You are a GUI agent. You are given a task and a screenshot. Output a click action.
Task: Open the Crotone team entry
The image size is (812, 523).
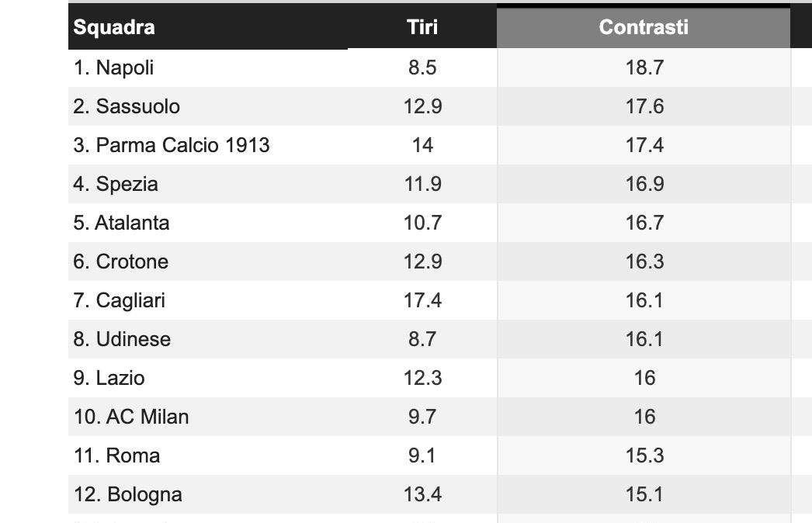coord(120,261)
